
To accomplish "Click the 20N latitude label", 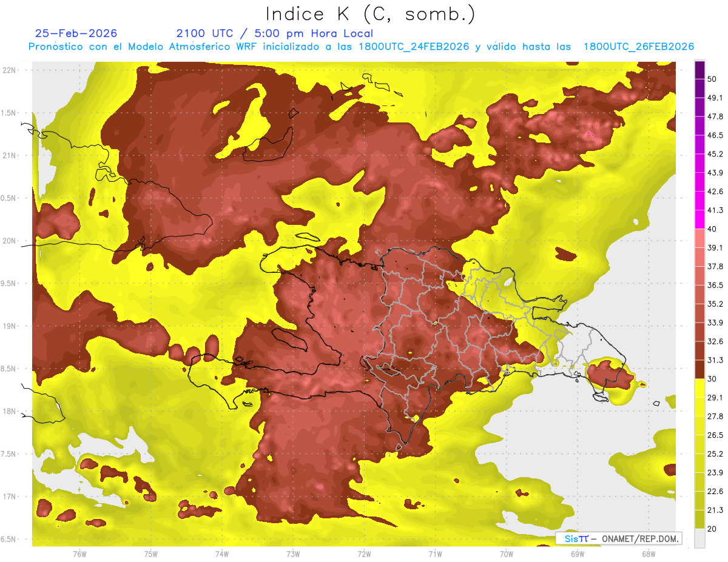I will point(10,241).
